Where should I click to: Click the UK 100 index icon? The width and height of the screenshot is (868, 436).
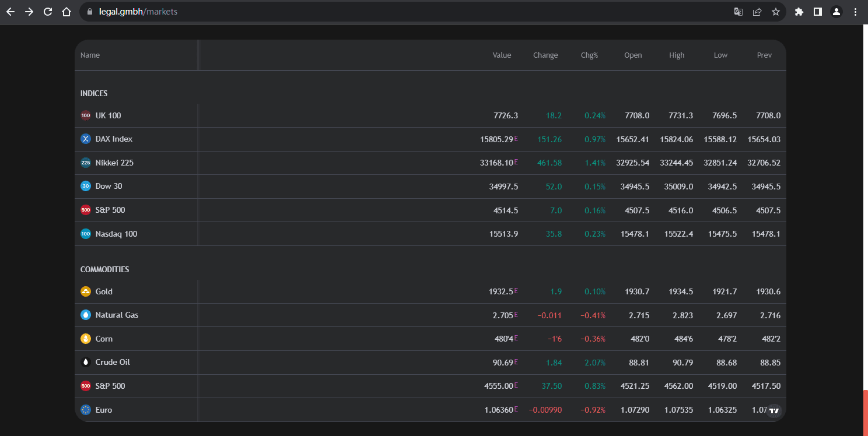[86, 115]
